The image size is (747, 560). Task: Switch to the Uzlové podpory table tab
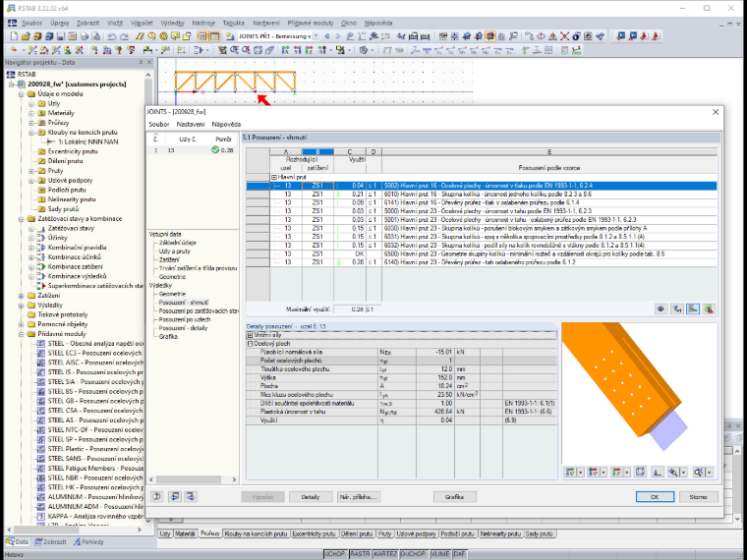[416, 533]
